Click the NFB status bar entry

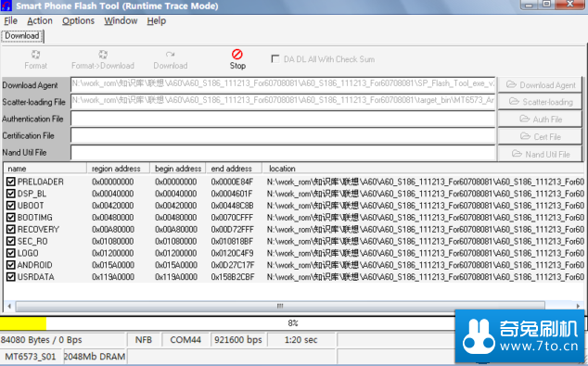(x=144, y=340)
